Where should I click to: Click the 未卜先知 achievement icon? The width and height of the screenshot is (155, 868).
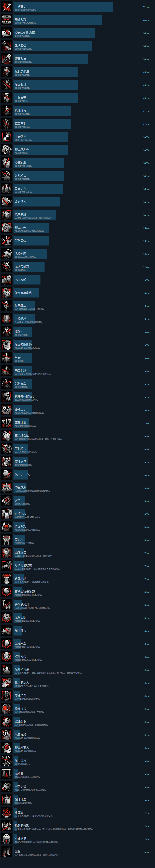click(7, 280)
